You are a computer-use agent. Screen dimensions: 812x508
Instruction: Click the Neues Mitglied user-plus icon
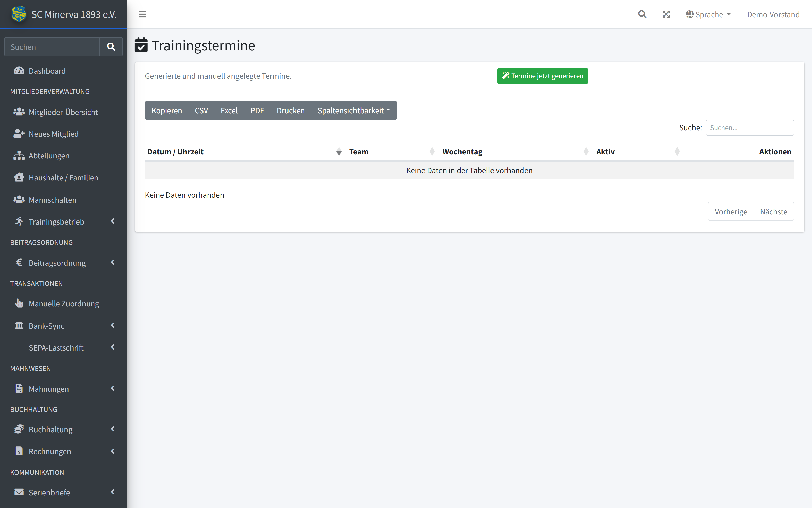(19, 133)
